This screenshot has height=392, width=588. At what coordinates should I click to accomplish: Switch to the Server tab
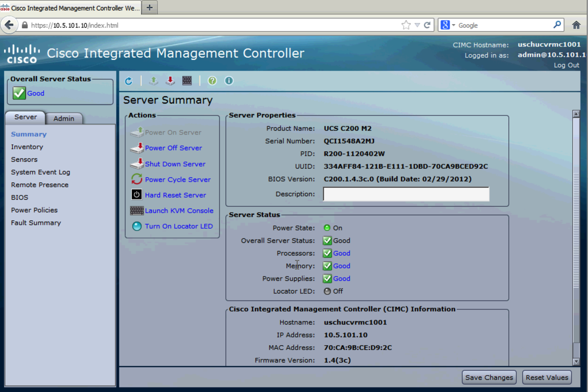pyautogui.click(x=26, y=117)
